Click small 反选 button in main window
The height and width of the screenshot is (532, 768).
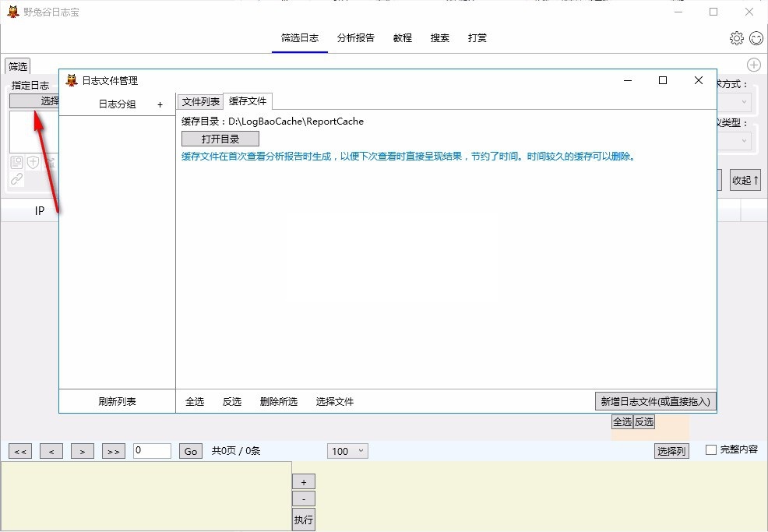pyautogui.click(x=643, y=421)
